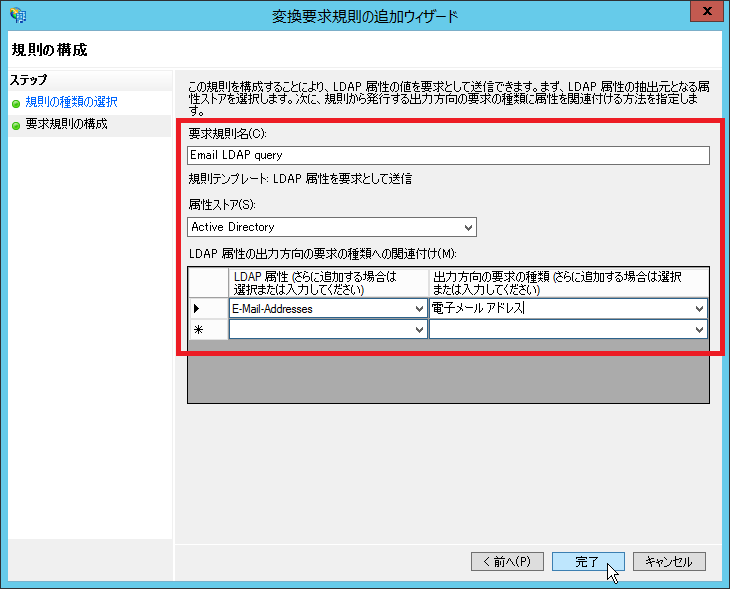Click the 規則テンプレート label text
This screenshot has height=589, width=730.
pyautogui.click(x=300, y=179)
